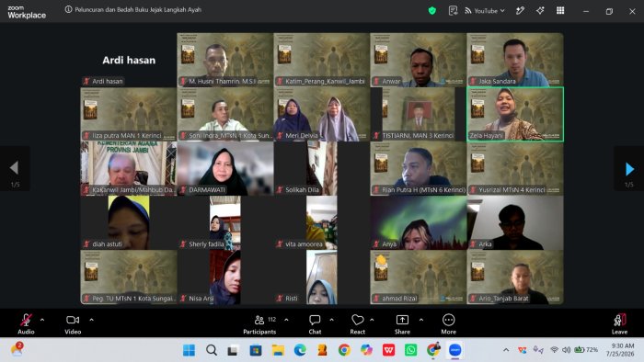
Task: Open Wi-Fi network settings in system tray
Action: 554,350
